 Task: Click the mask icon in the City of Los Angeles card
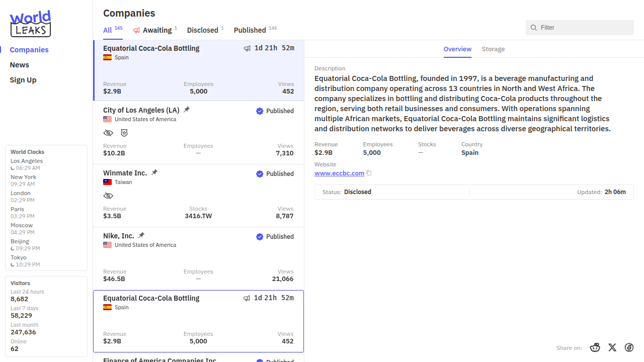[124, 133]
